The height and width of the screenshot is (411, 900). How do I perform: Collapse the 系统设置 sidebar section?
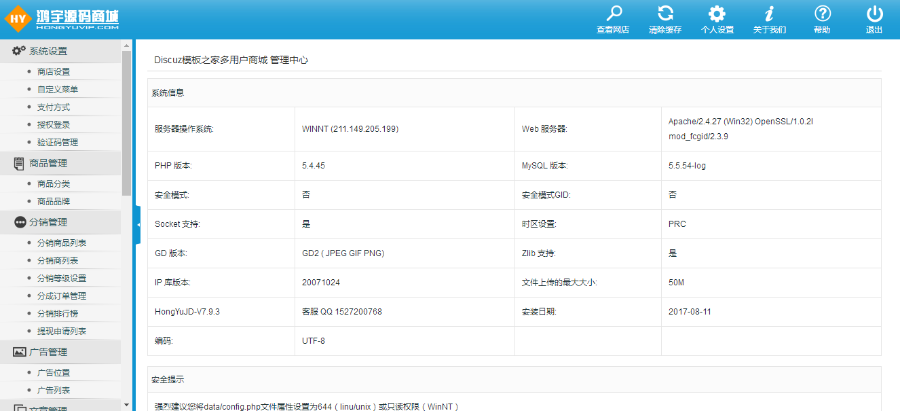(60, 51)
